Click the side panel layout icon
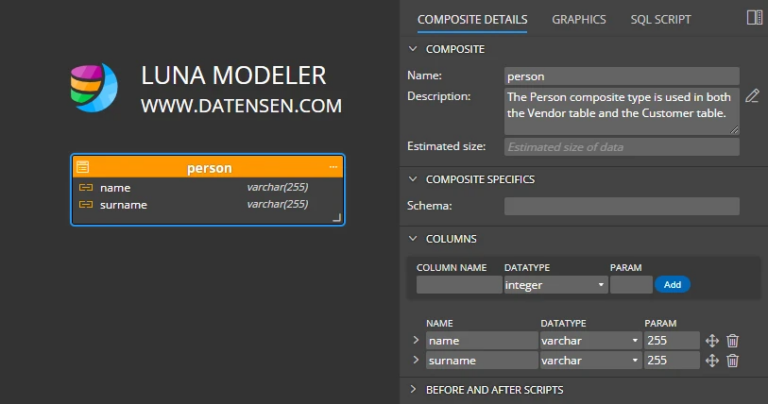 [x=755, y=18]
